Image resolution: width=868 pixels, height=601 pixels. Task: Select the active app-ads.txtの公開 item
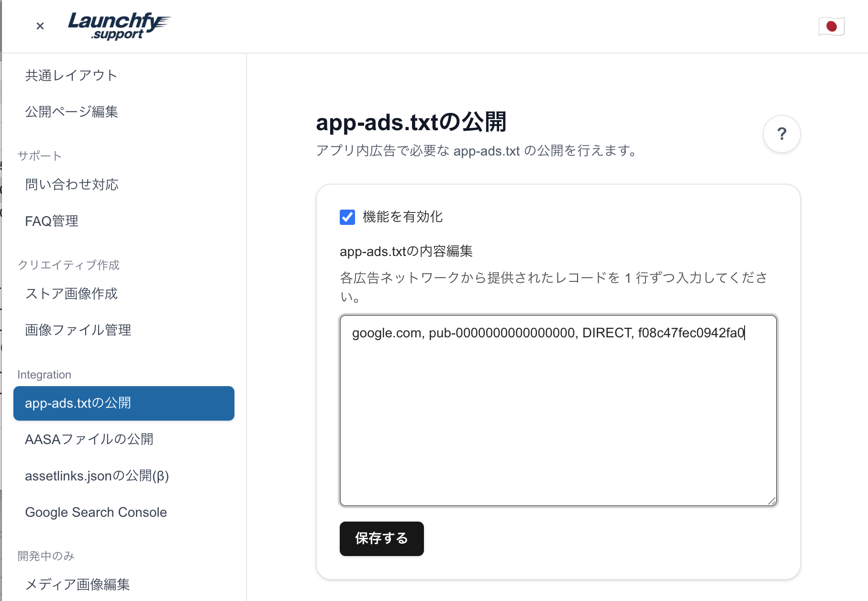click(123, 403)
